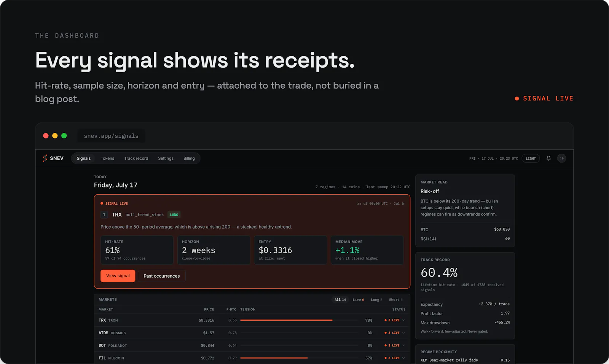
Task: Click the BTC $63,830 value
Action: [x=502, y=229]
